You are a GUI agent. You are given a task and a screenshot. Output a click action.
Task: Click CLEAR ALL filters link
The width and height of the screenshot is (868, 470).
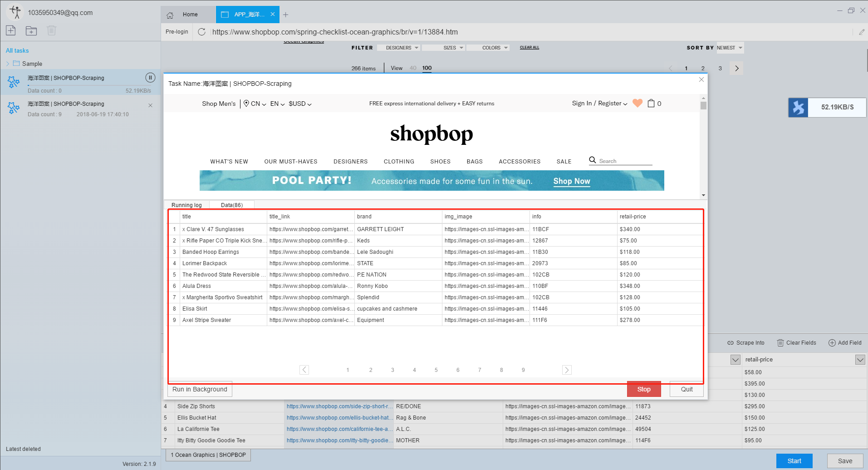coord(530,47)
